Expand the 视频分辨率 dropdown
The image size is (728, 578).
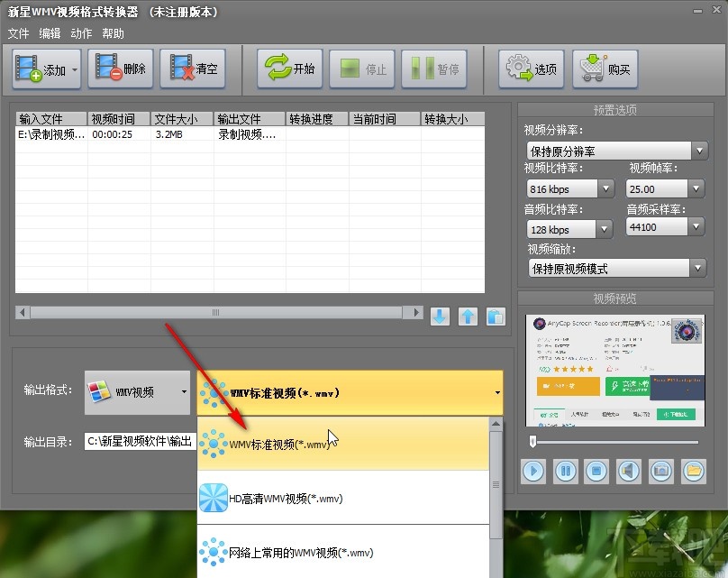point(699,151)
